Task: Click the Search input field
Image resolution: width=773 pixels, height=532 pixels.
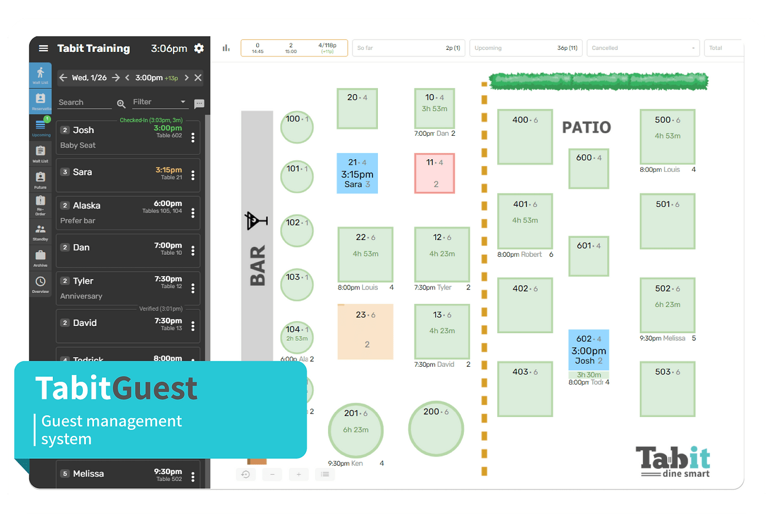Action: click(x=84, y=103)
